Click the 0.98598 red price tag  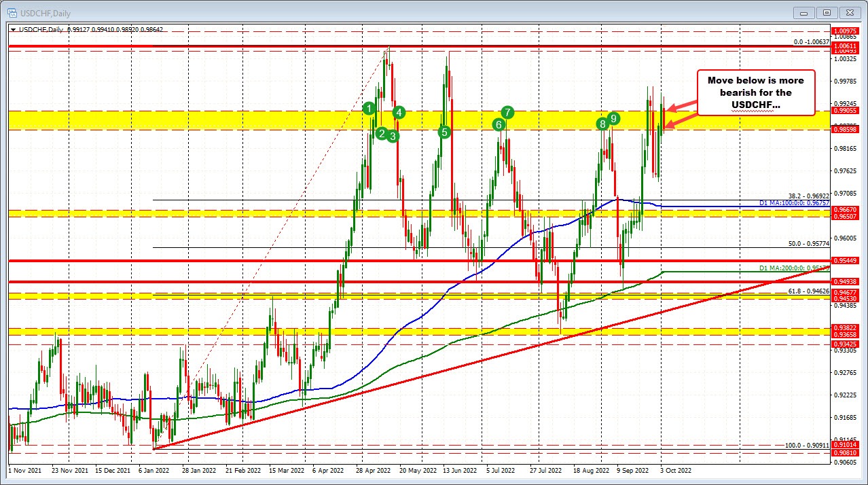844,129
